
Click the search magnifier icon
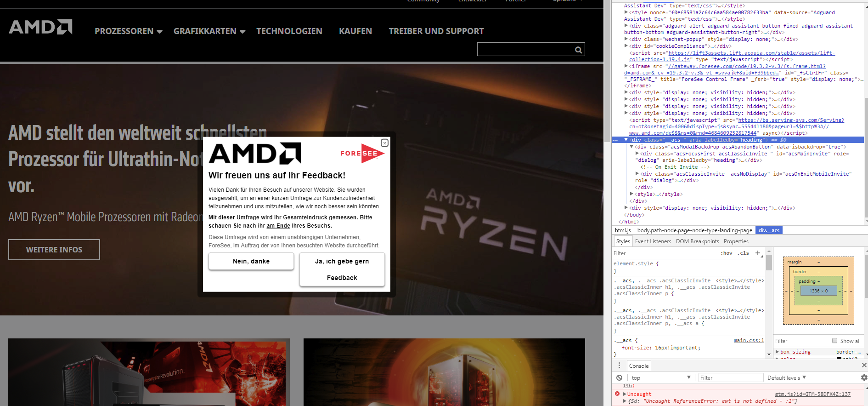[579, 50]
